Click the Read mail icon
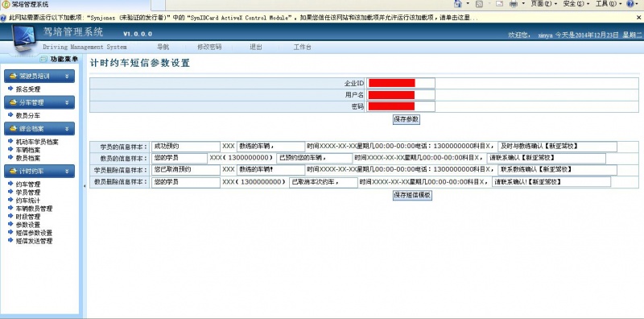The width and height of the screenshot is (644, 319). [499, 4]
